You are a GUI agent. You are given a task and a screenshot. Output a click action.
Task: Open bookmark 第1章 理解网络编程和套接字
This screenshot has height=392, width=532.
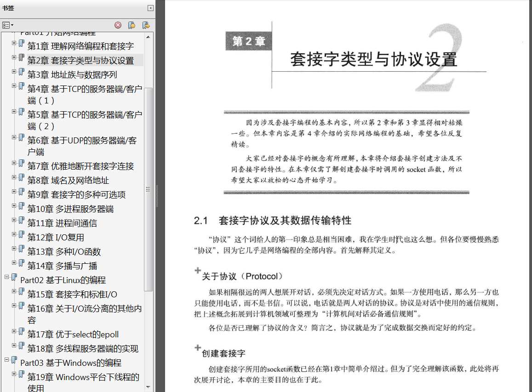(80, 46)
